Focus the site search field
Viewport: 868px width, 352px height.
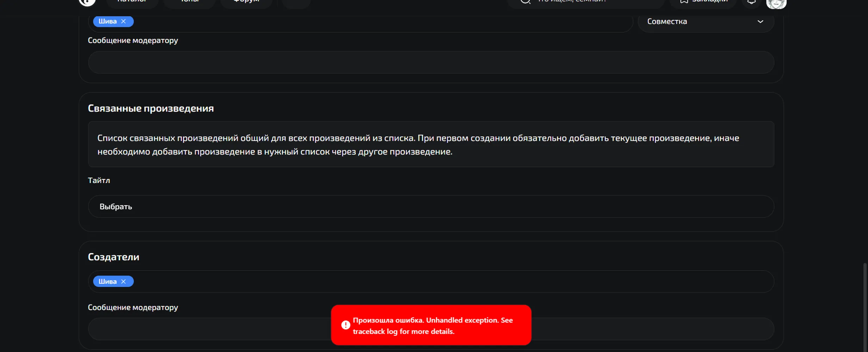pyautogui.click(x=586, y=2)
